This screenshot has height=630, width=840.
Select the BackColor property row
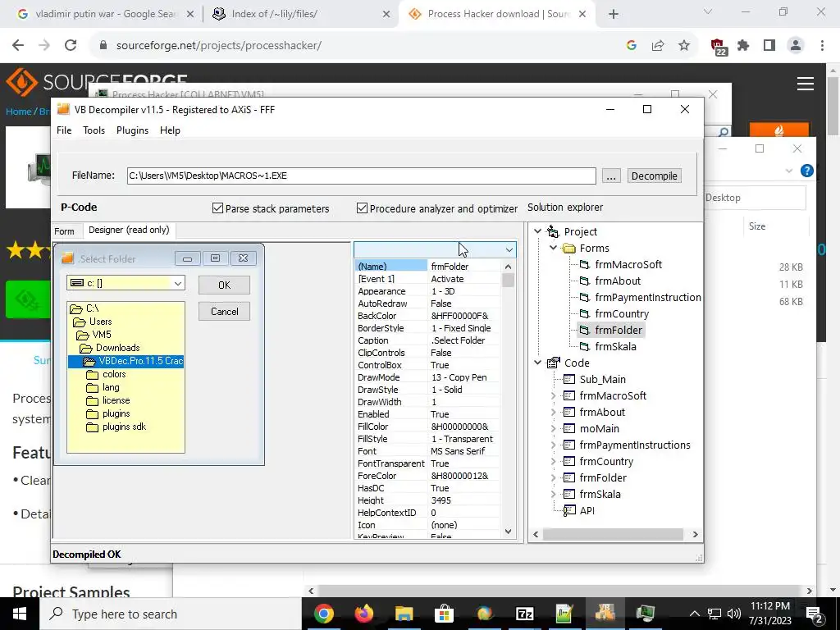click(x=428, y=316)
